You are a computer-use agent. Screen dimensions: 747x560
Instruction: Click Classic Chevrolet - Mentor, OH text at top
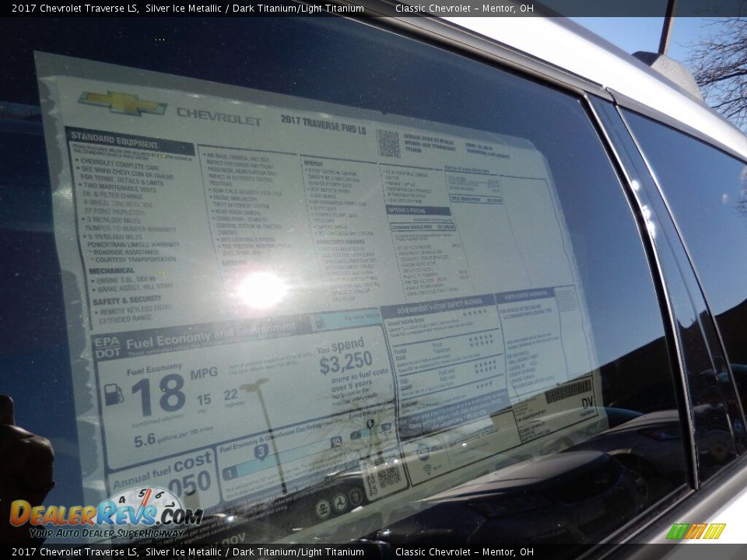[x=464, y=9]
